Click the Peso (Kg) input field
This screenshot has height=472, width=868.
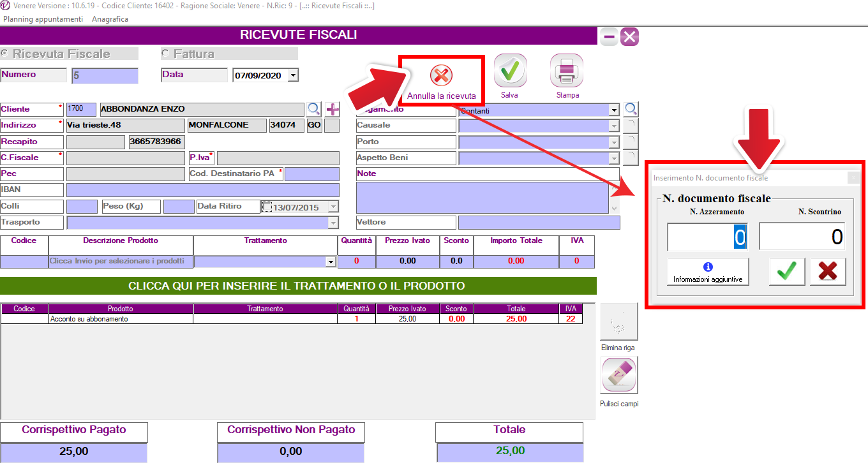point(179,207)
